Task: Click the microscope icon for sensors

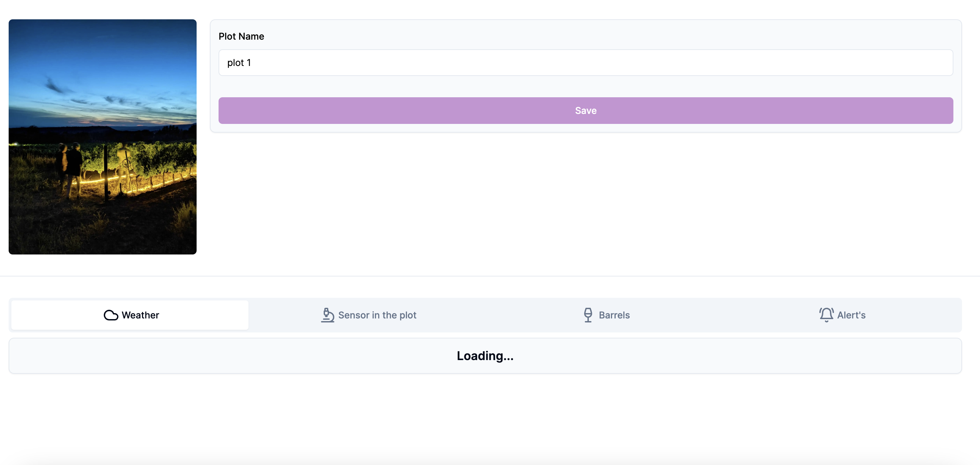Action: click(327, 315)
